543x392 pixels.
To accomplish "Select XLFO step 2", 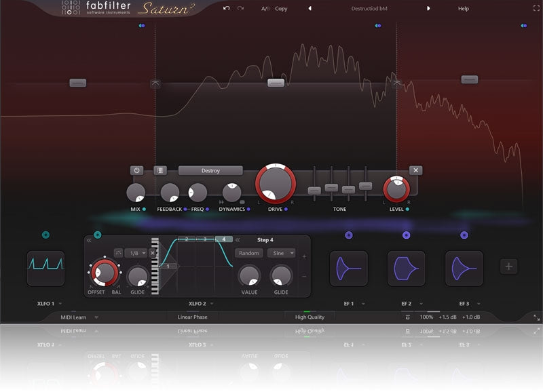I will point(187,239).
